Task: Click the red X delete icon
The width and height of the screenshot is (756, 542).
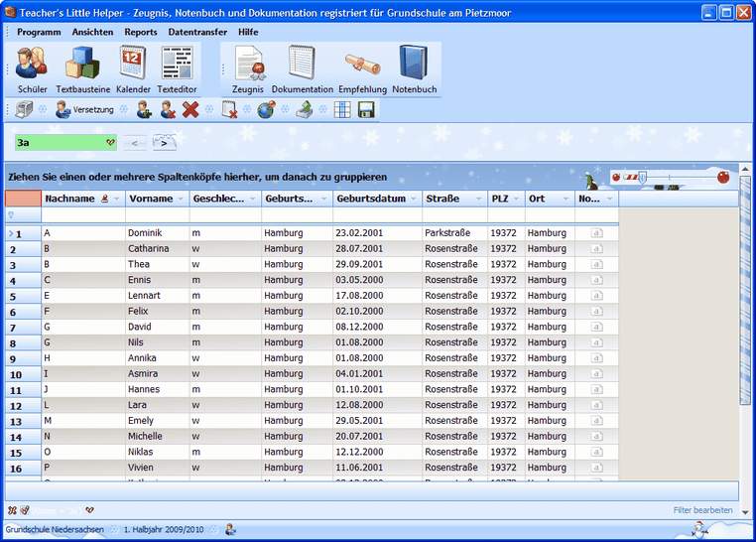Action: 190,110
